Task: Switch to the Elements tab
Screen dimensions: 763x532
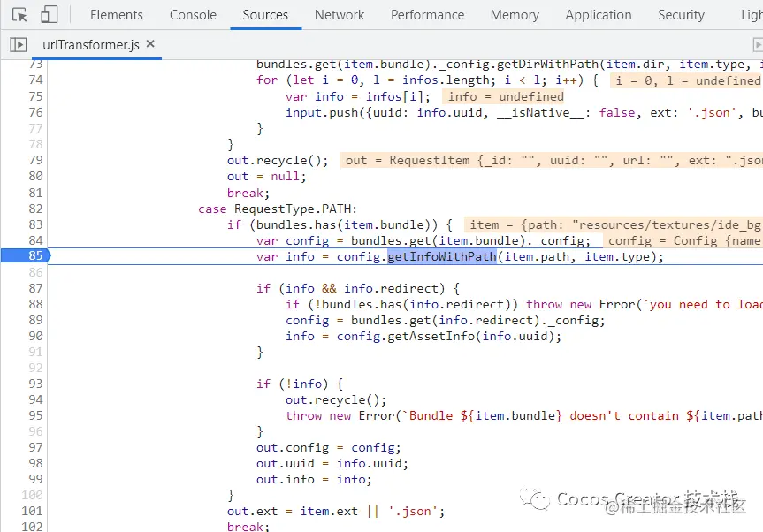Action: [117, 15]
